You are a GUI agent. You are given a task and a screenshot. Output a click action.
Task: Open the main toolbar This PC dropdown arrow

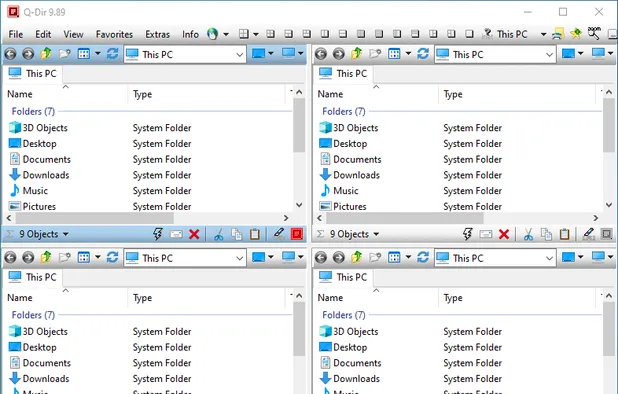[543, 34]
